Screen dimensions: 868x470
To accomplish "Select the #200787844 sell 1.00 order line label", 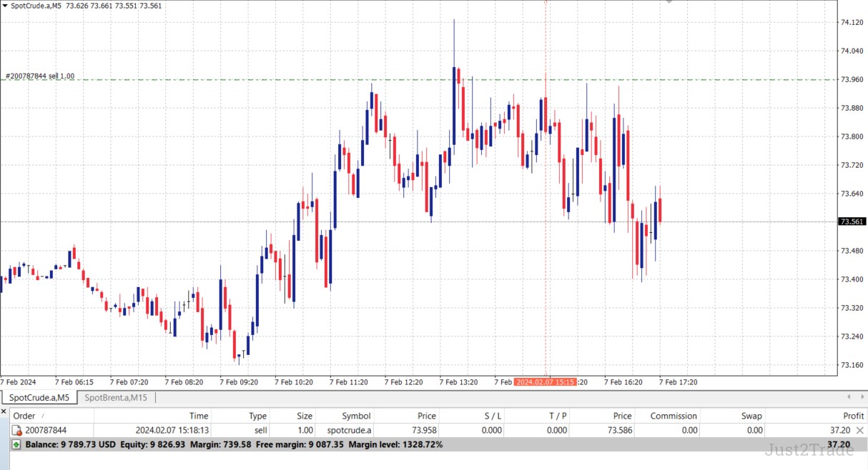I will coord(39,76).
